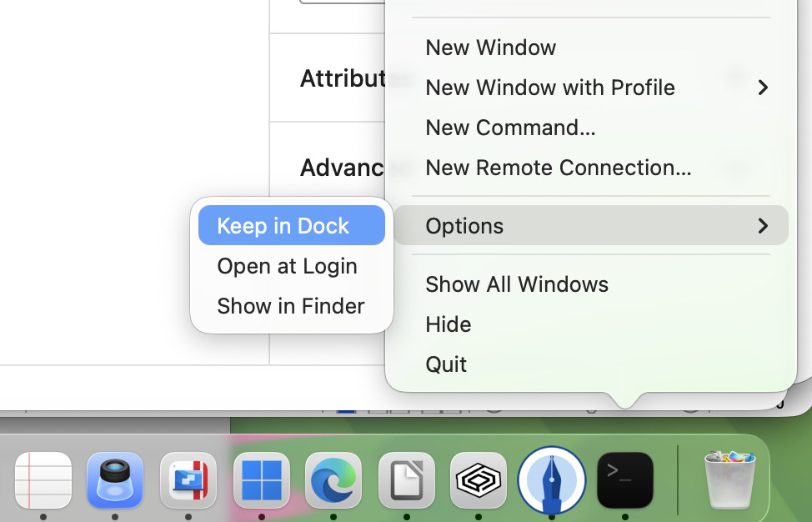Open Notes from the Dock
This screenshot has height=522, width=812.
click(x=43, y=480)
